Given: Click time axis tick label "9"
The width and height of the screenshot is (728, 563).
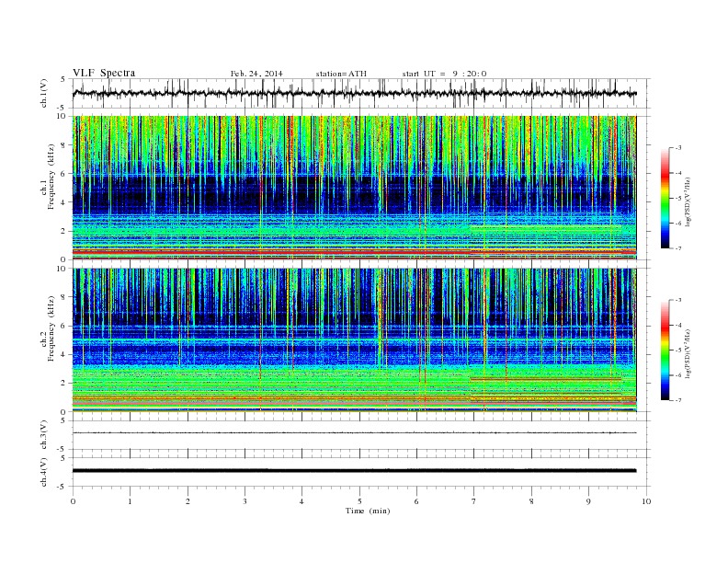Looking at the screenshot, I should pyautogui.click(x=588, y=501).
